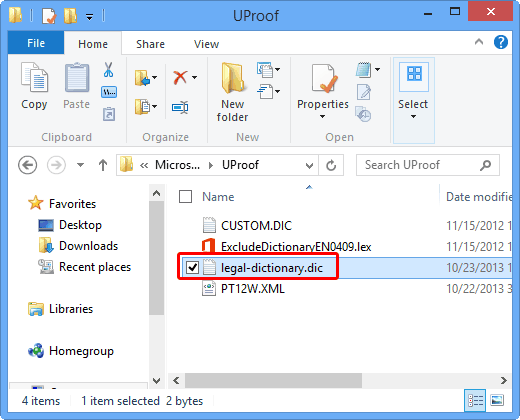The image size is (520, 420).
Task: Click UProof in the address breadcrumb
Action: (240, 165)
